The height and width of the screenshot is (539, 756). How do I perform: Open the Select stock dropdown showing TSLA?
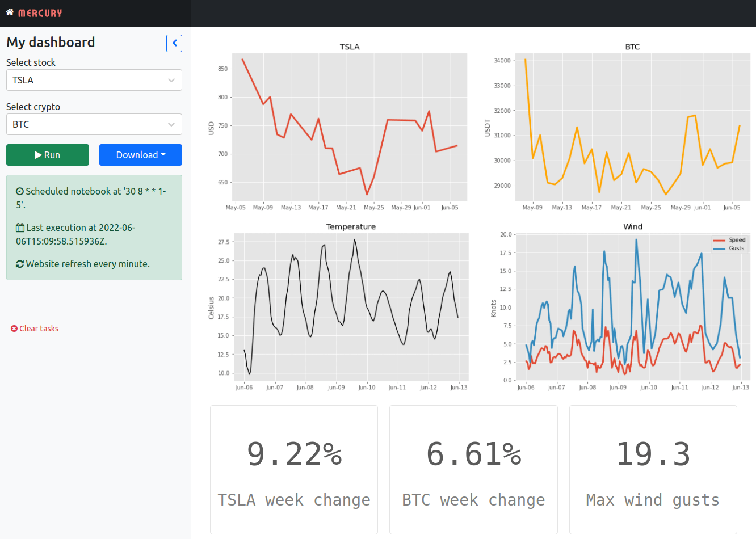(x=170, y=80)
